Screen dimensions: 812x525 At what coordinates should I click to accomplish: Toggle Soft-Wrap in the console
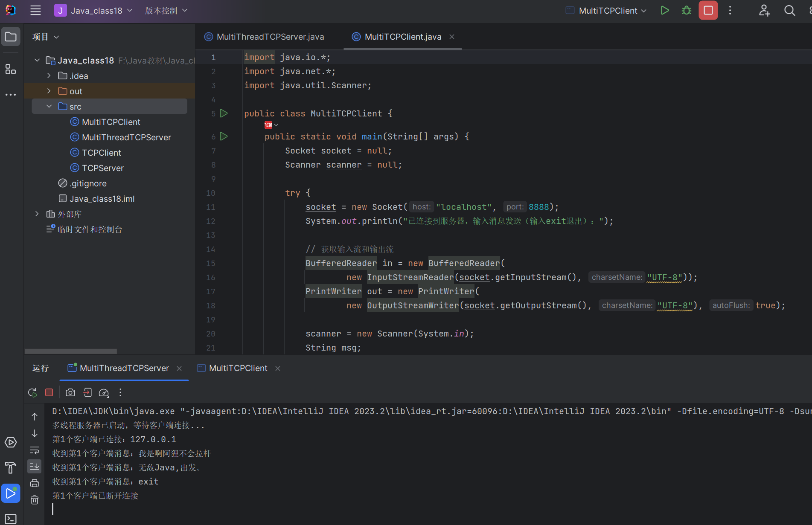[35, 450]
